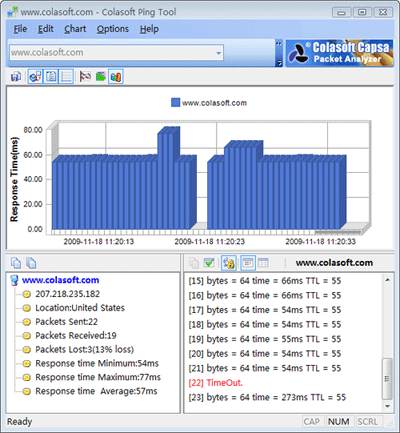Toggle the auto-scroll lock icon
Screen dimensions: 400x433
pyautogui.click(x=229, y=263)
